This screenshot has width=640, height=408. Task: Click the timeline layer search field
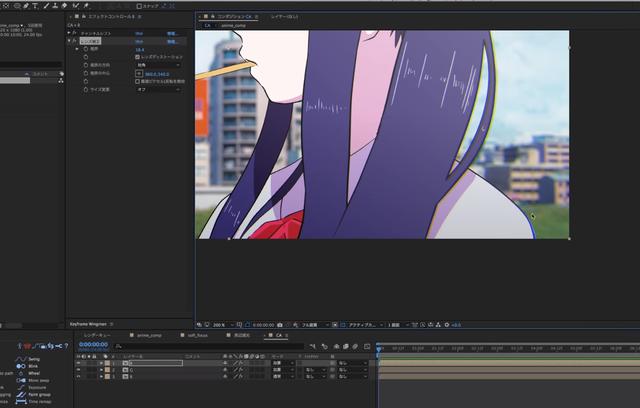(x=209, y=346)
